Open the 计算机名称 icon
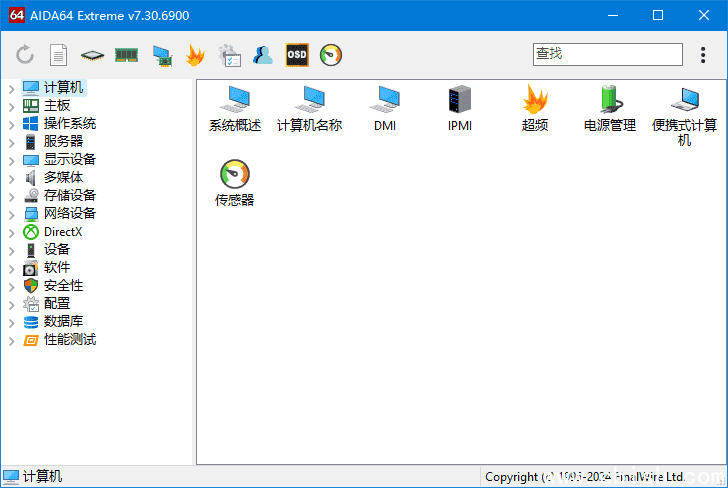 coord(310,109)
